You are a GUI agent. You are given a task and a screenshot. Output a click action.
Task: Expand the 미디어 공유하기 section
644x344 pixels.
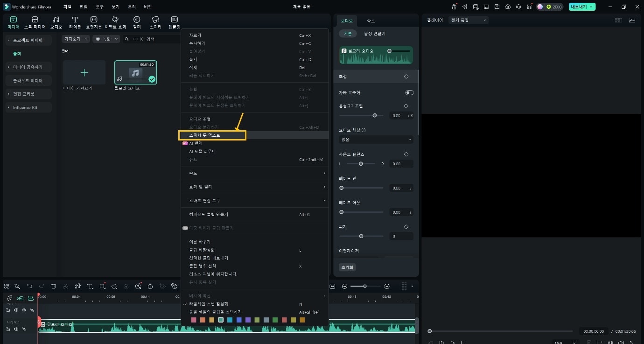[28, 67]
